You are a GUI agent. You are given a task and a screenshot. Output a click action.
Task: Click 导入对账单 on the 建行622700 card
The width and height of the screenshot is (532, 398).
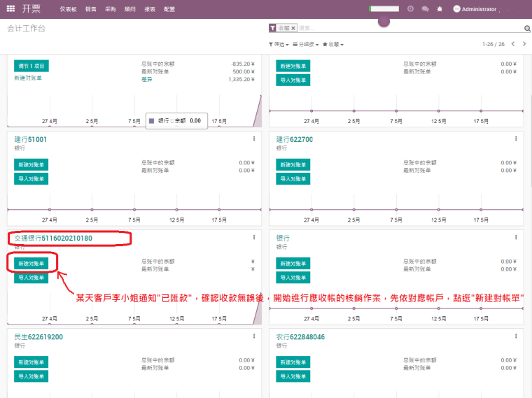[x=293, y=178]
